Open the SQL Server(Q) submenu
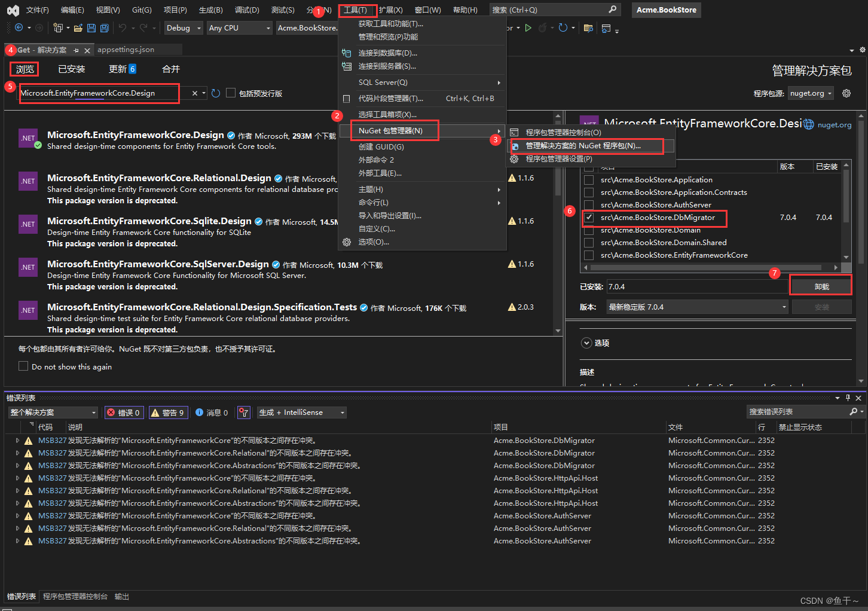The image size is (868, 611). [423, 83]
